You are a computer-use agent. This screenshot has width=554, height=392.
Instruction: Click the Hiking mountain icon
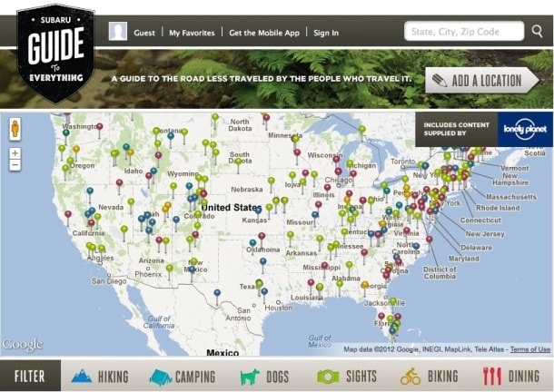pyautogui.click(x=82, y=376)
